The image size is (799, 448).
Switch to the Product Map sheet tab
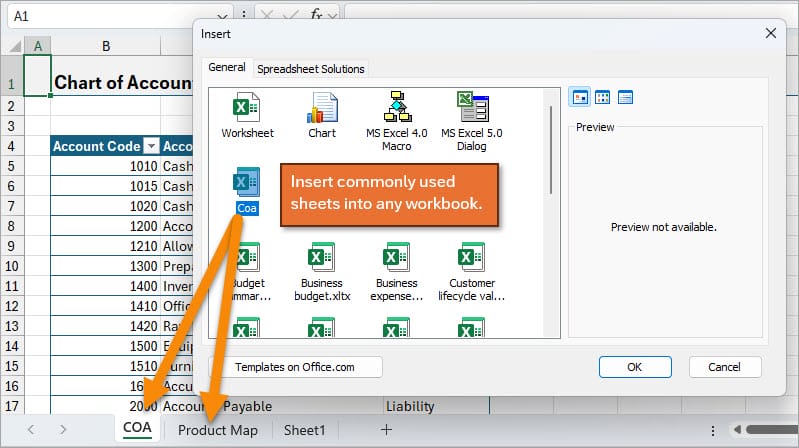tap(217, 430)
